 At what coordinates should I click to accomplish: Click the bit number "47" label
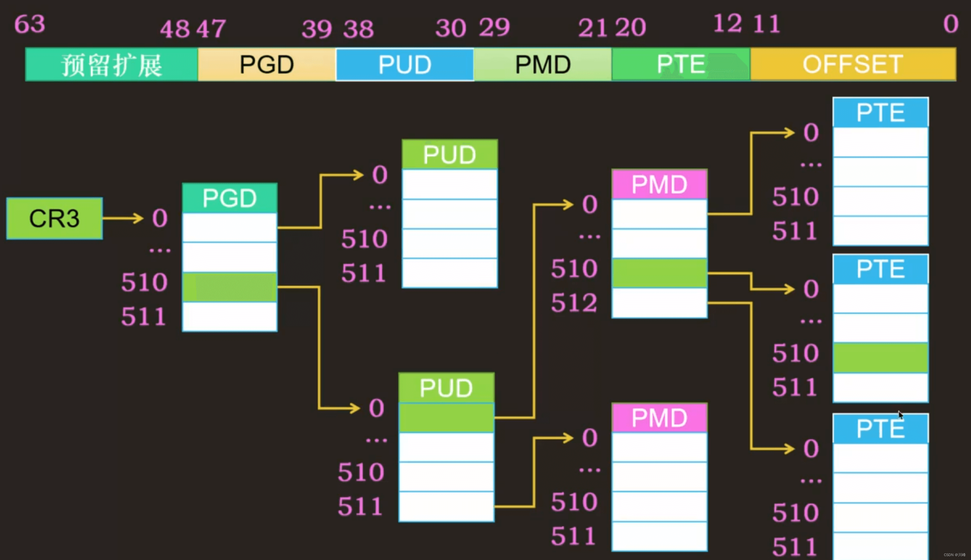(211, 29)
